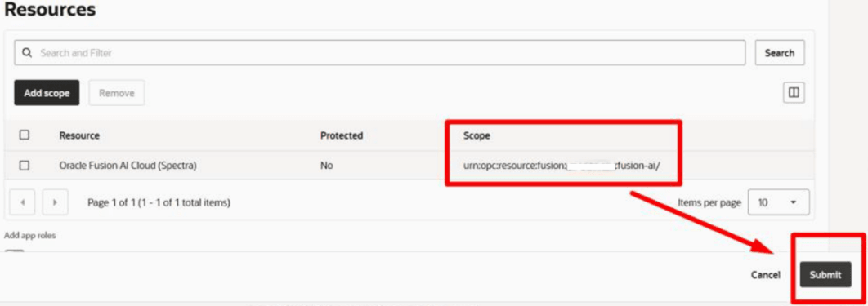Click the "No" protected value

(327, 165)
